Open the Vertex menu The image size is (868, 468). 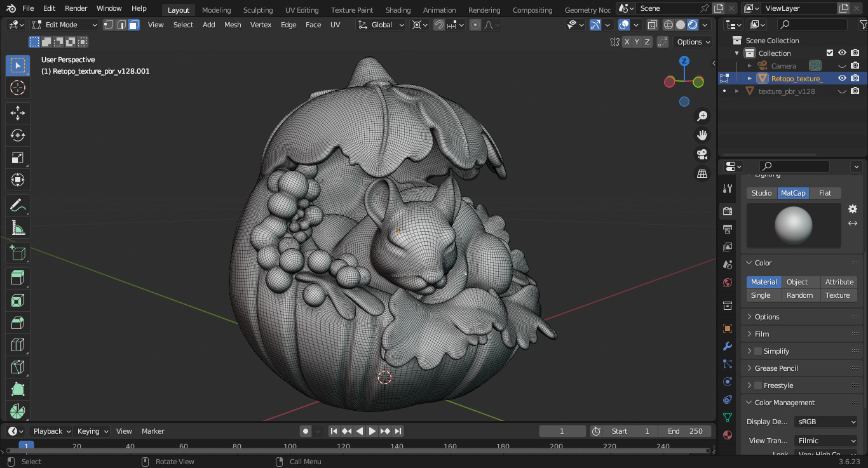261,25
